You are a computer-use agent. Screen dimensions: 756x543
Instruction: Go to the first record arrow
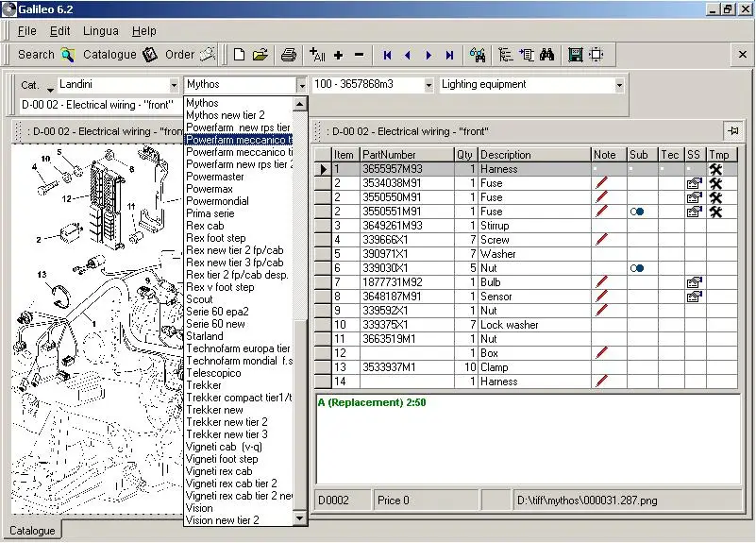point(387,55)
